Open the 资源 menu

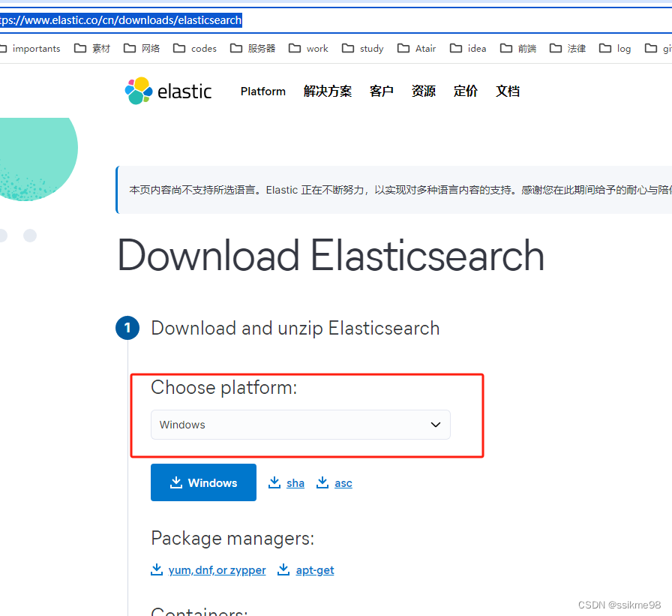[424, 92]
